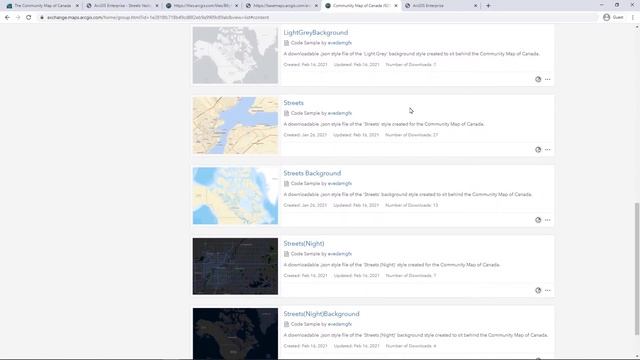
Task: Click Code Sample document icon on Streets(Night)Background card
Action: (287, 324)
